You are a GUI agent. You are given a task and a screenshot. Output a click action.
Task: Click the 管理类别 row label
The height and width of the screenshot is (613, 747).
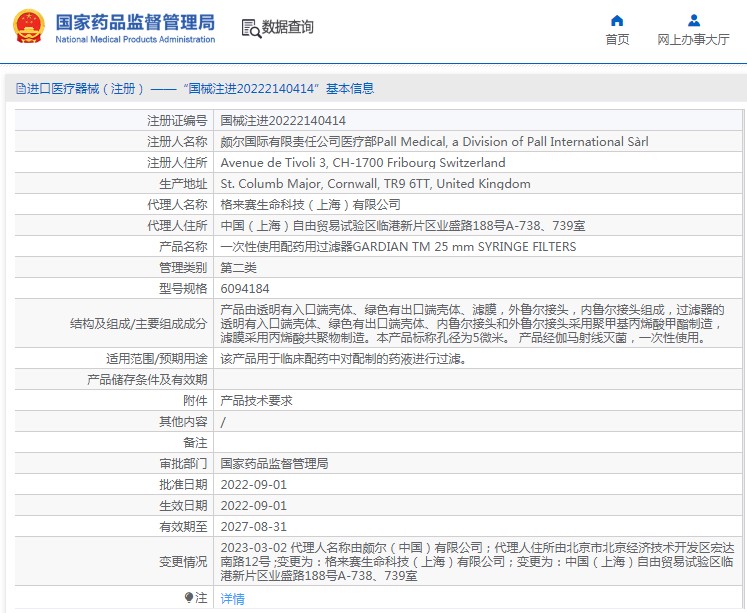(x=183, y=267)
